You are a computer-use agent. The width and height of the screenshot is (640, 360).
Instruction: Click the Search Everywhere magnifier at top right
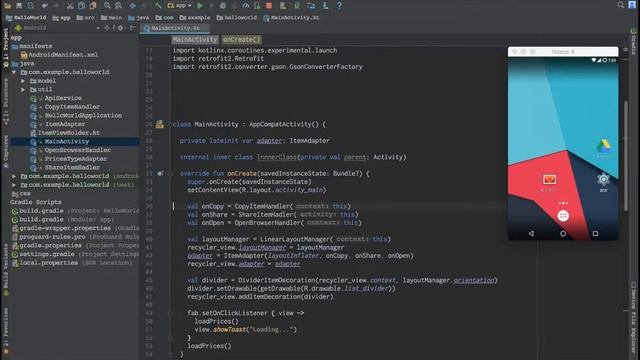click(621, 5)
